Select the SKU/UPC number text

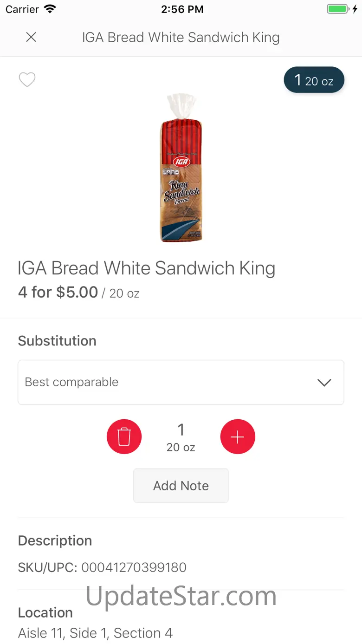click(x=134, y=567)
